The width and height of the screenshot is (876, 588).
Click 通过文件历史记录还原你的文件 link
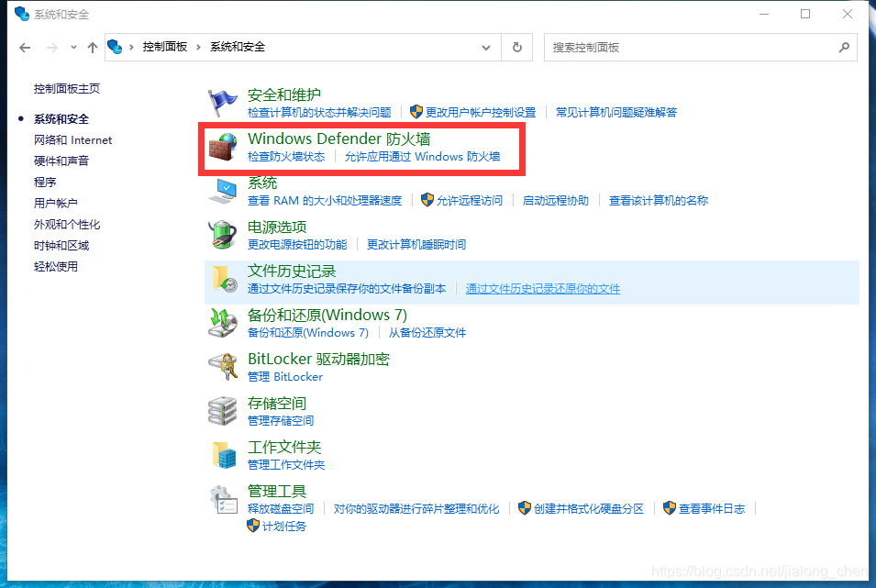pyautogui.click(x=543, y=288)
